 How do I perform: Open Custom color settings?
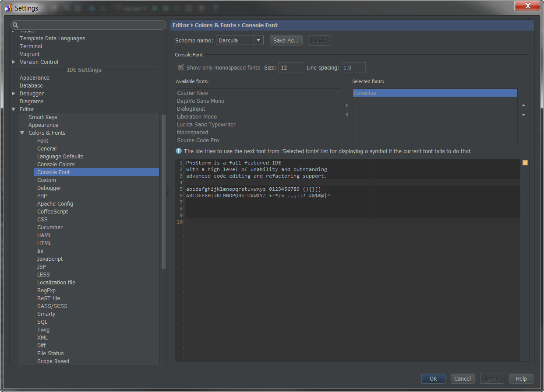point(46,180)
